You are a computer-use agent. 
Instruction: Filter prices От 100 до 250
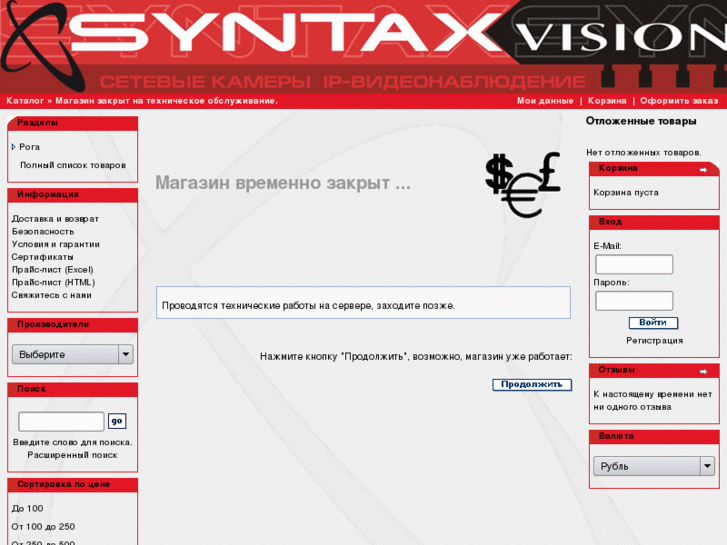pos(43,526)
